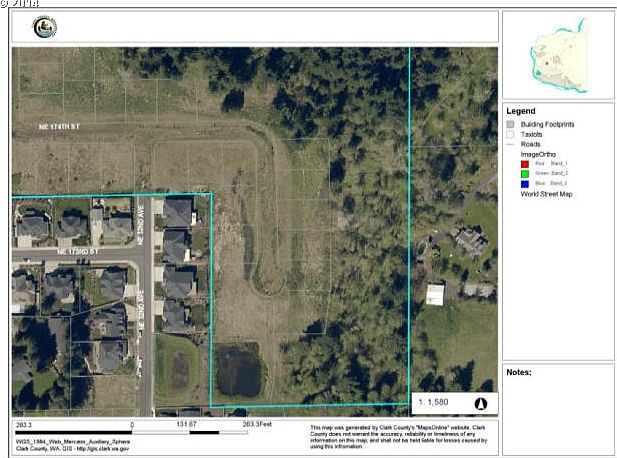Image resolution: width=617 pixels, height=458 pixels.
Task: Click the Building Footprints legend symbol
Action: pyautogui.click(x=510, y=124)
